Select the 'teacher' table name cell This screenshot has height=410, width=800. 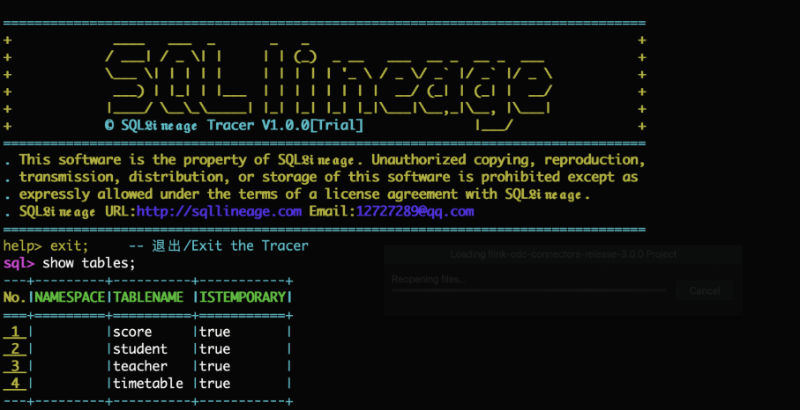point(140,367)
